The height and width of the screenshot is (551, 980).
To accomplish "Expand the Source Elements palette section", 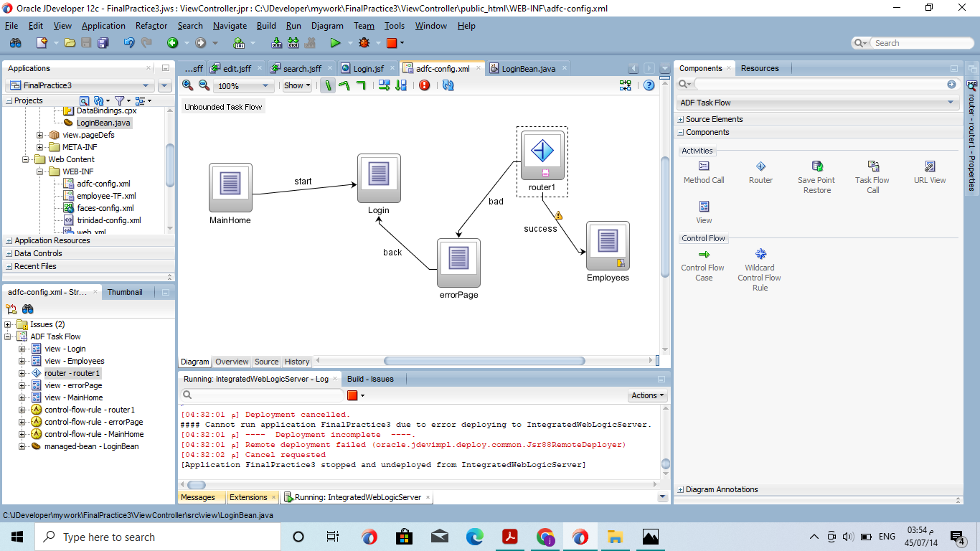I will (x=681, y=119).
